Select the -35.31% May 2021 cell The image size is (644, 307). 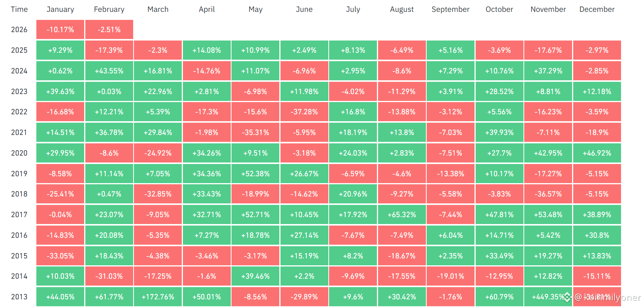point(255,132)
